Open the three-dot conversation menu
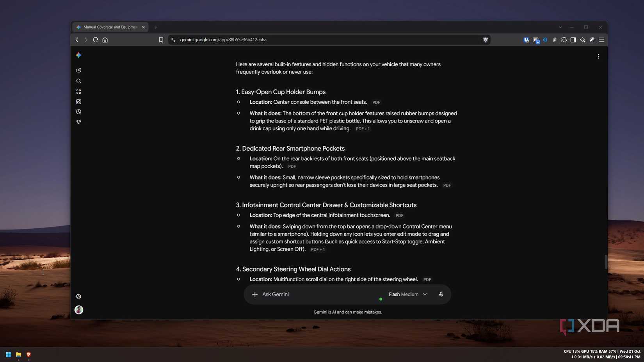 click(598, 56)
